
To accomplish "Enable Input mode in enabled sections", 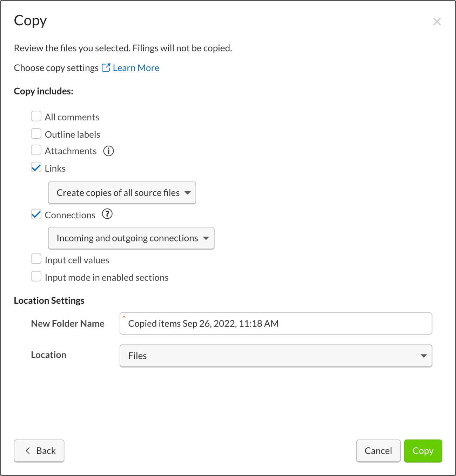I will pos(36,276).
